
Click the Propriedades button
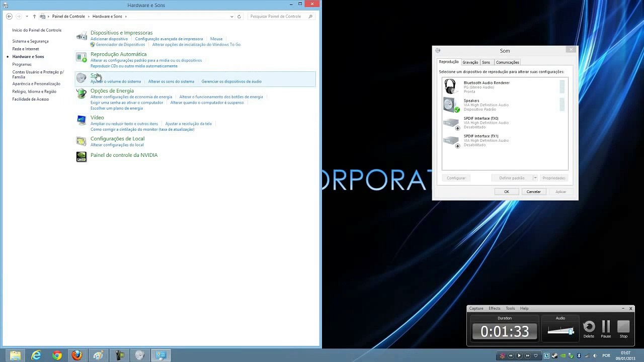tap(554, 178)
